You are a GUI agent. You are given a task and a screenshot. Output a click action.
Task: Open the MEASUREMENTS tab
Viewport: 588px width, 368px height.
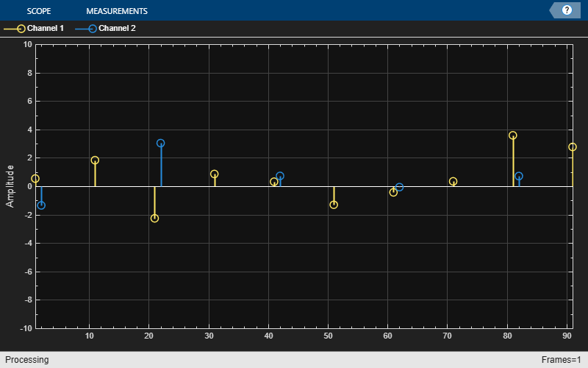116,11
